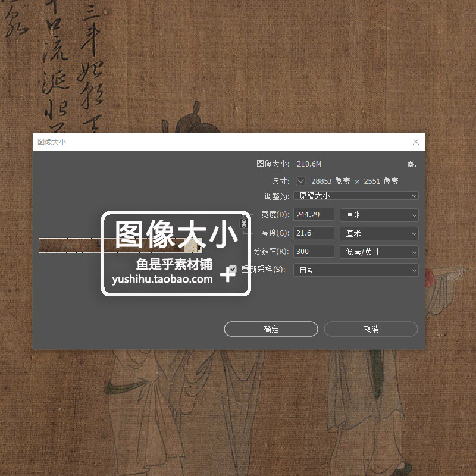The image size is (476, 476).
Task: Click the 2551 像素 dimension text
Action: [x=381, y=181]
